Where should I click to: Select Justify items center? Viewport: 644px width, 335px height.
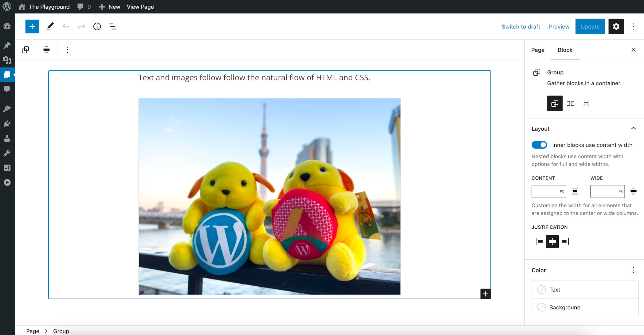point(552,242)
